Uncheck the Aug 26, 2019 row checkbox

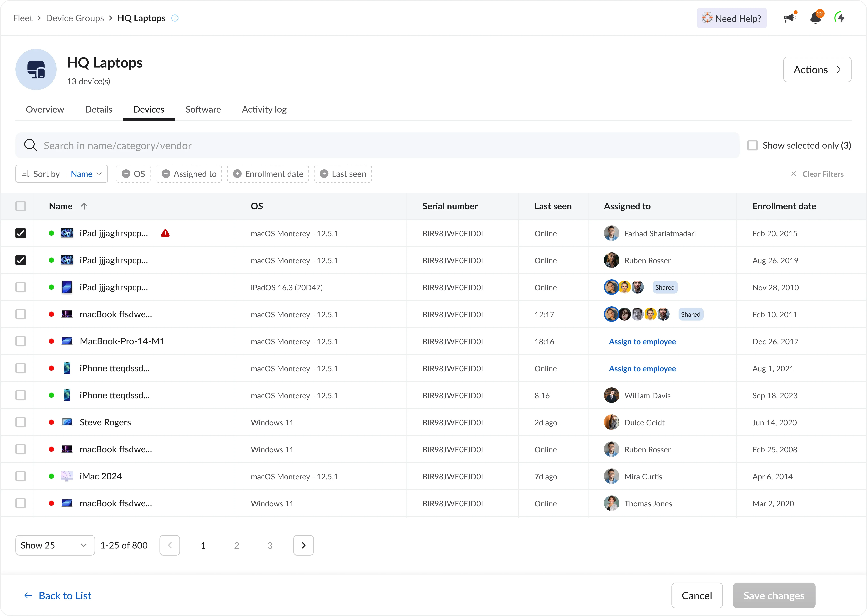tap(20, 260)
